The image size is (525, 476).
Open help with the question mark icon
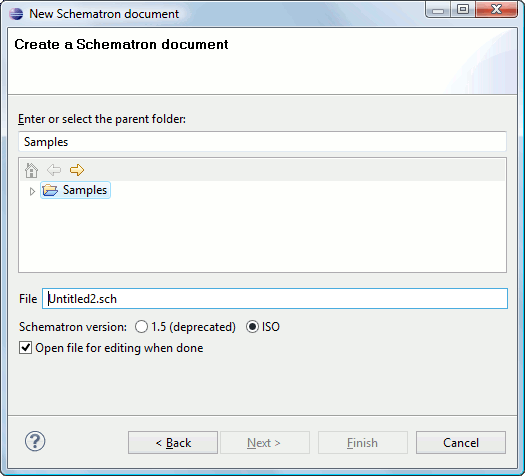pos(35,441)
